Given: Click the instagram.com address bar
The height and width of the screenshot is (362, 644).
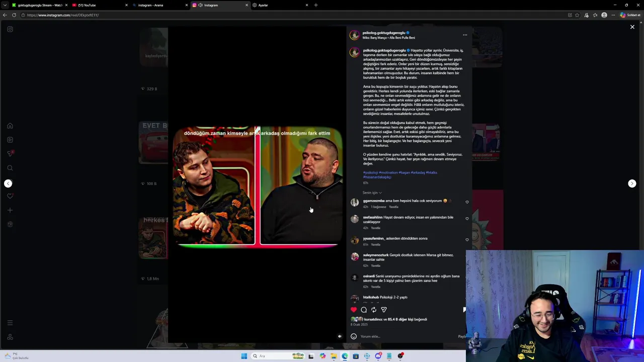Looking at the screenshot, I should (292, 15).
